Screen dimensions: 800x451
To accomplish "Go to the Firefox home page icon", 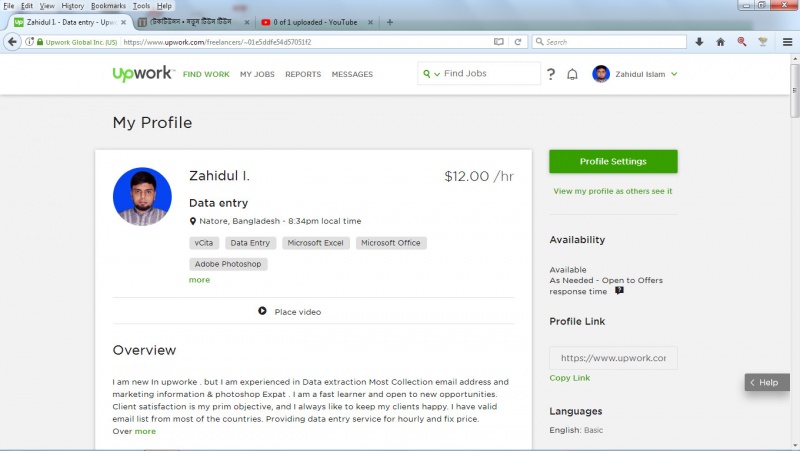I will click(x=720, y=42).
